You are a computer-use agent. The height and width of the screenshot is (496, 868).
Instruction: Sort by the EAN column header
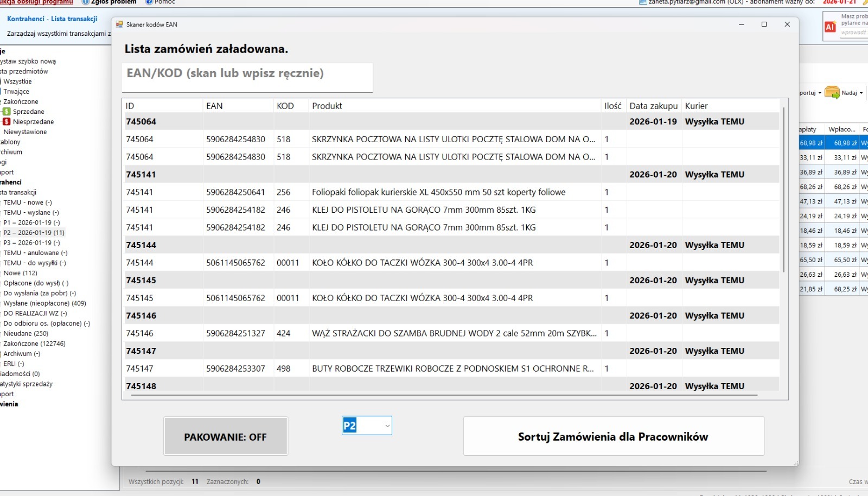click(239, 106)
